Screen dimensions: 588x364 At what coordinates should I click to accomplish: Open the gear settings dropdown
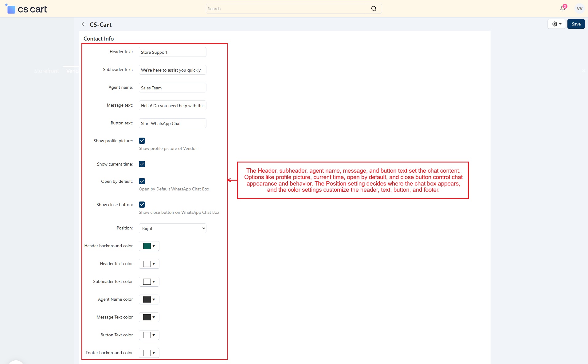[x=556, y=24]
